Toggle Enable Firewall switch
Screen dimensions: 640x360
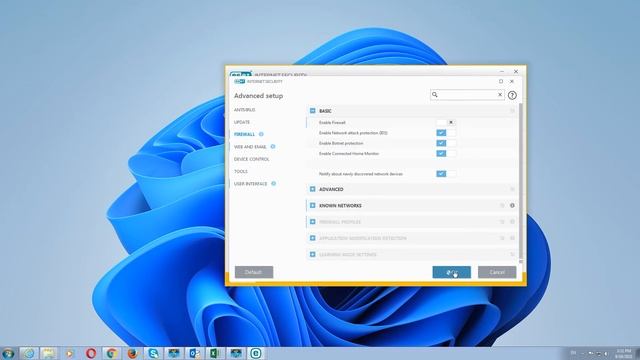point(446,122)
